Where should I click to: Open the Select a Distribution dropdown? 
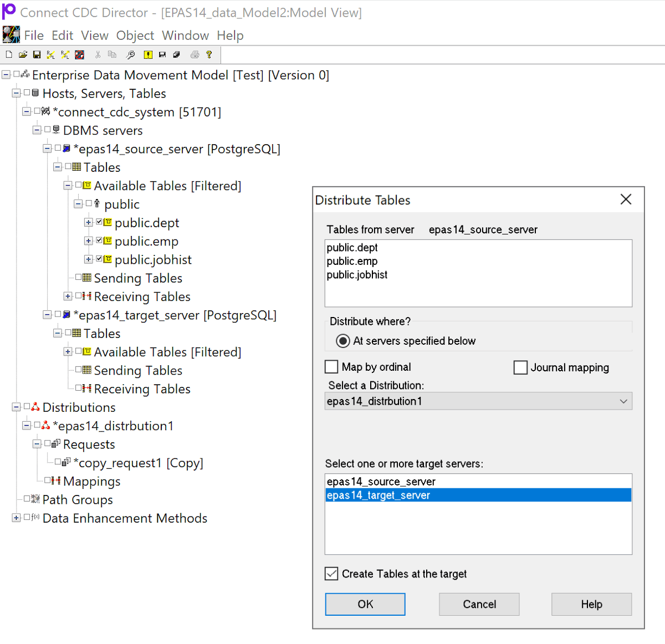coord(622,401)
